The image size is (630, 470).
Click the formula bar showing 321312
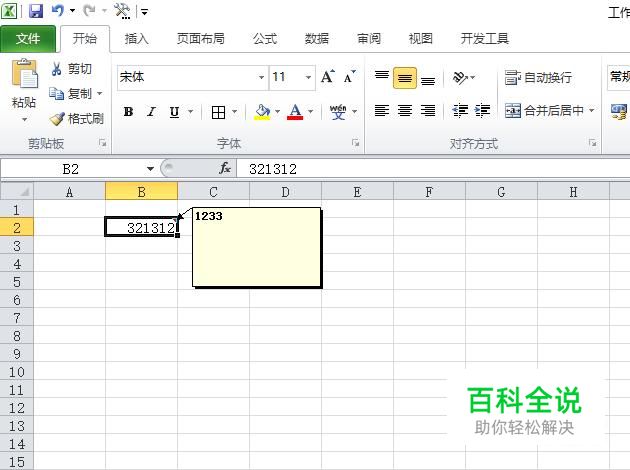click(x=433, y=169)
